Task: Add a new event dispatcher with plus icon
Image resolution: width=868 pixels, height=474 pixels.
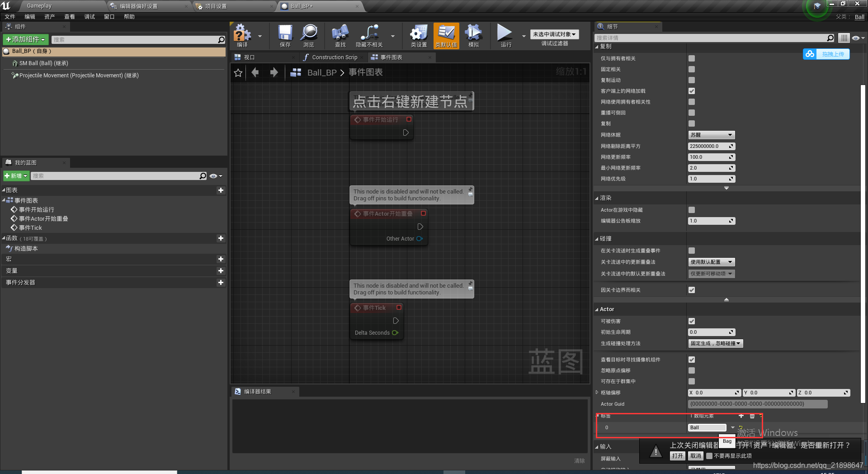Action: coord(221,283)
